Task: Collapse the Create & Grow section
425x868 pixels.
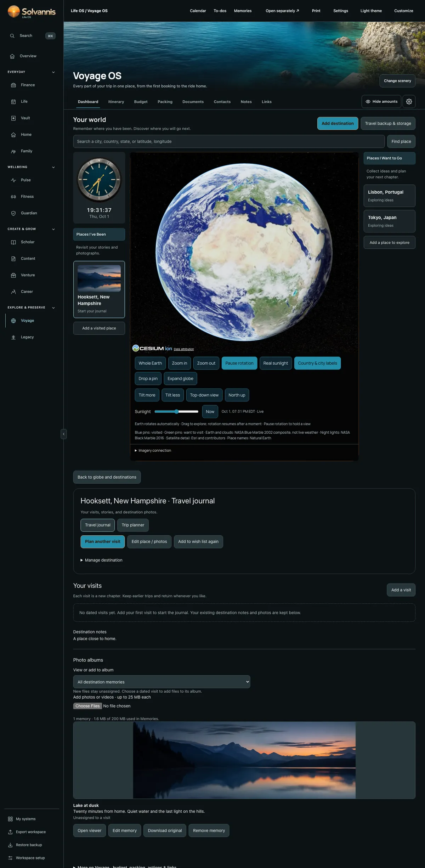Action: [x=53, y=229]
